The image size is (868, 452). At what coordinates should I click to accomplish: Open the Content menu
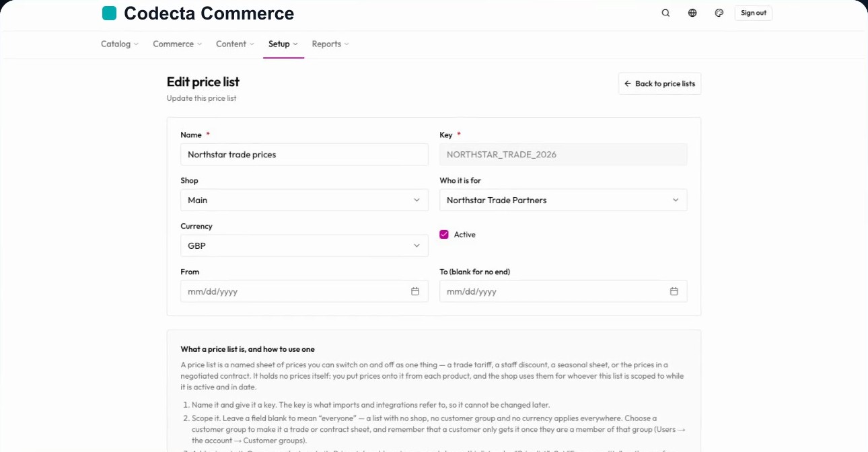(x=235, y=44)
